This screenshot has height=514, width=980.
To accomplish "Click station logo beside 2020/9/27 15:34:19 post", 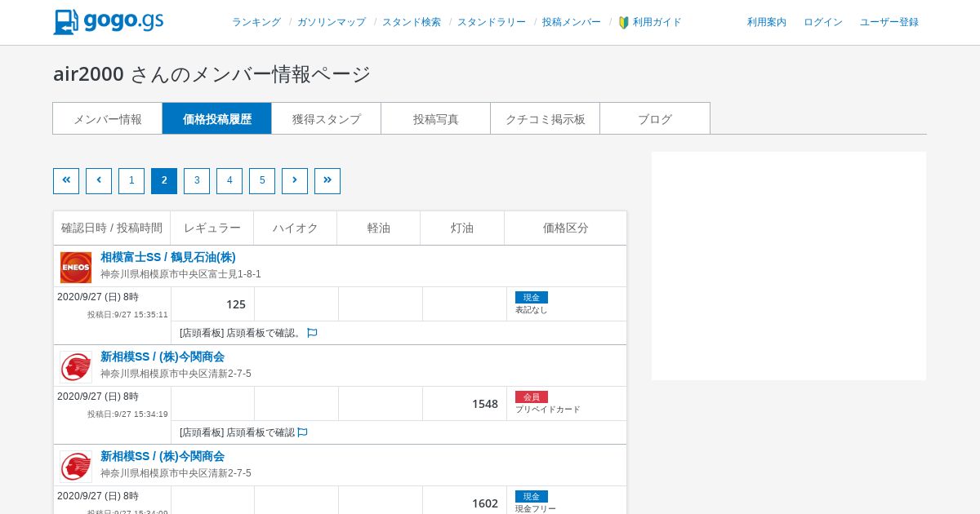I will [76, 366].
